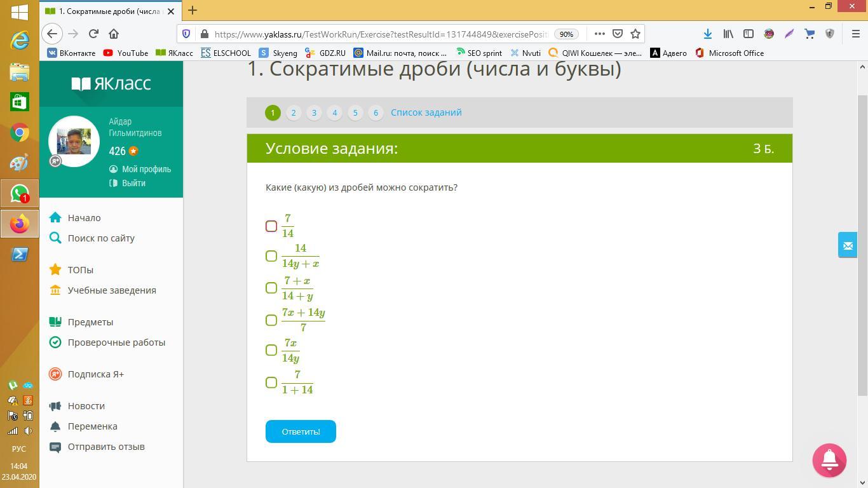
Task: Open the Windows Start menu
Action: [19, 11]
